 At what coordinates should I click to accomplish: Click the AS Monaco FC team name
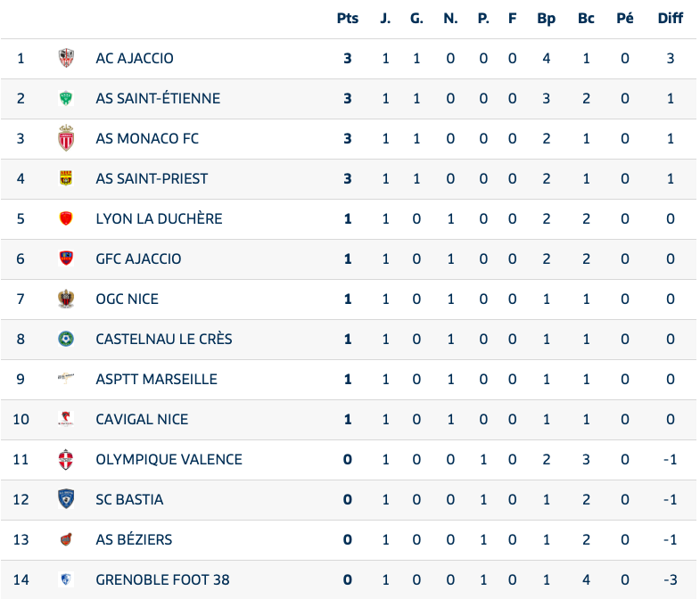(x=147, y=139)
